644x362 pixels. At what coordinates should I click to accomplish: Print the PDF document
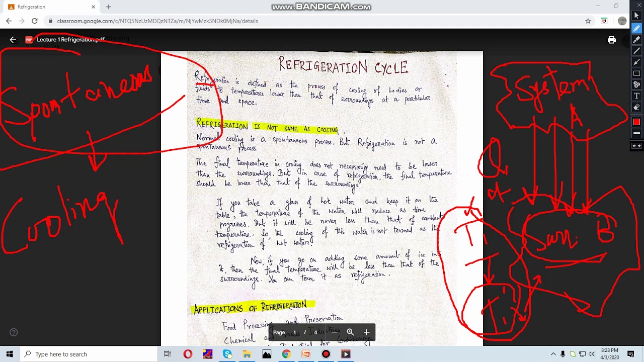coord(611,40)
